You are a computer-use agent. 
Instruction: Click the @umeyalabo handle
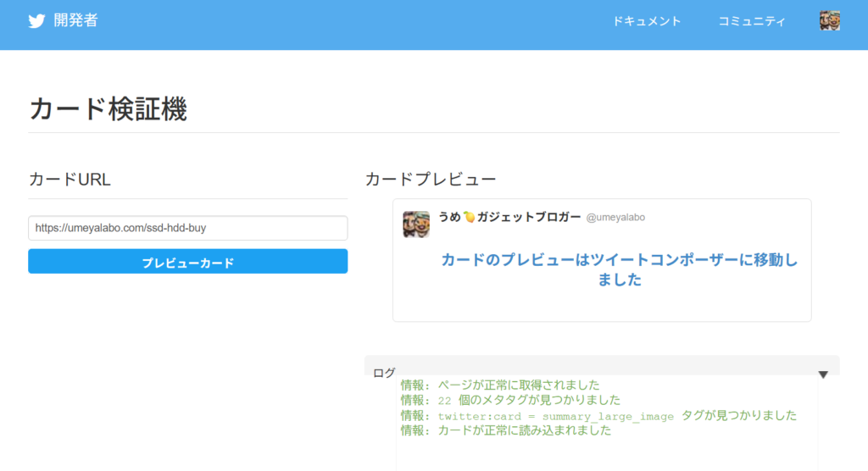(x=615, y=218)
